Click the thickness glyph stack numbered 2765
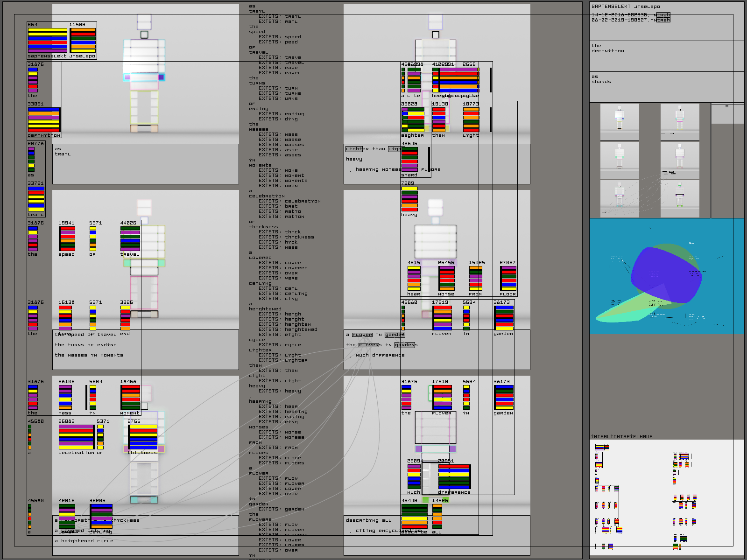This screenshot has width=747, height=560. [x=143, y=437]
